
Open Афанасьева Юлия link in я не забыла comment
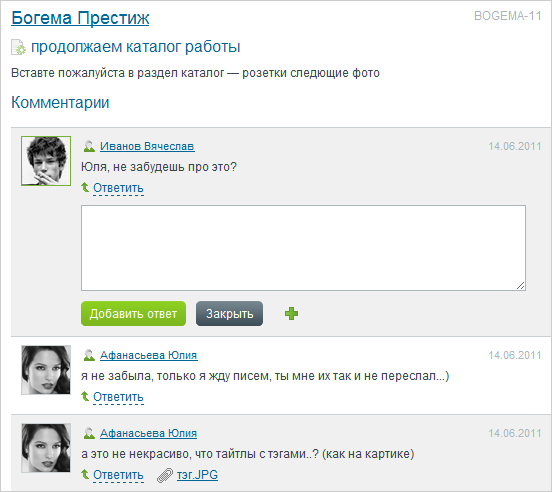click(149, 355)
